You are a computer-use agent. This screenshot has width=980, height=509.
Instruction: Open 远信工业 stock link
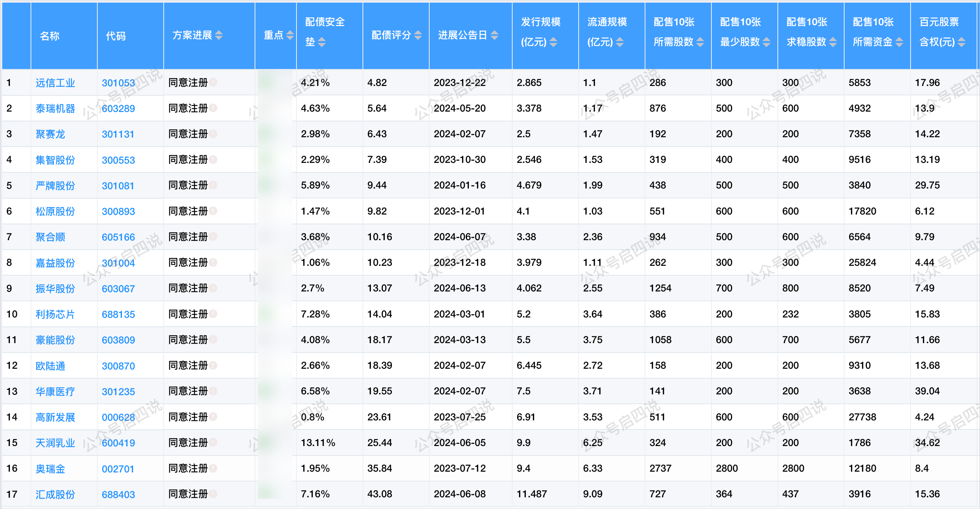click(x=55, y=83)
